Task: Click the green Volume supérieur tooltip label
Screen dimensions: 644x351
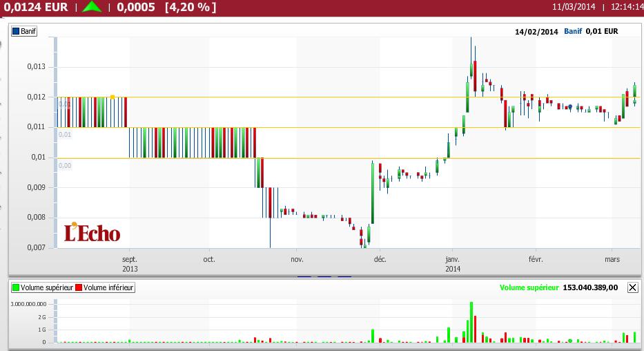Action: [529, 287]
